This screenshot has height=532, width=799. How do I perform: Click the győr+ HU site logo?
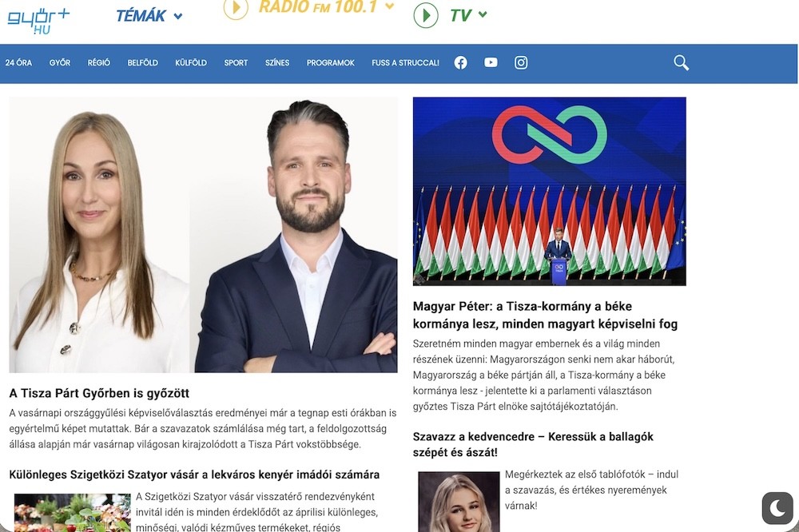pyautogui.click(x=38, y=18)
